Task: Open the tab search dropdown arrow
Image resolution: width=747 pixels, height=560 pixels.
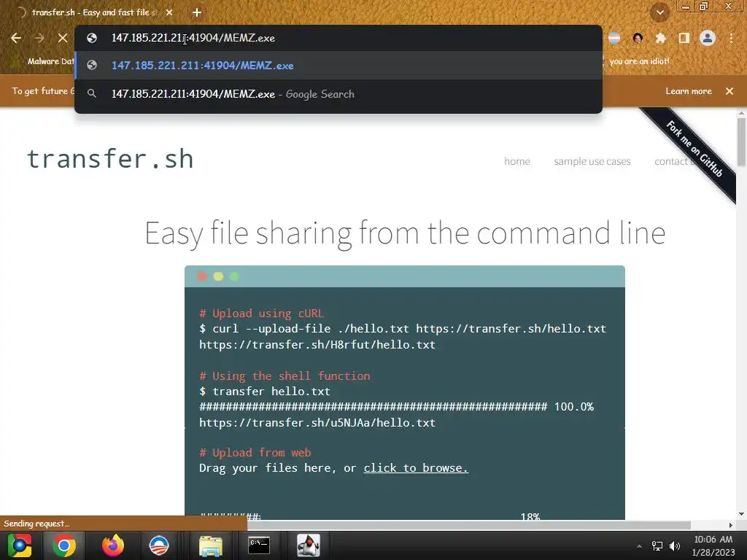Action: 659,12
